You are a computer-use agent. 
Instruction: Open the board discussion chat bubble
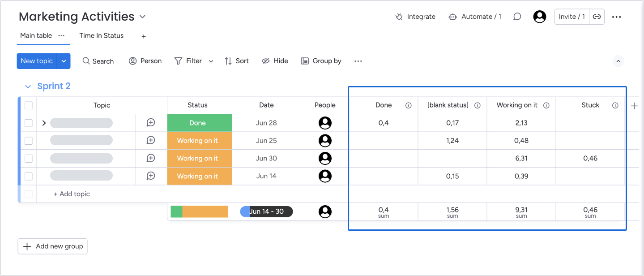[x=517, y=17]
